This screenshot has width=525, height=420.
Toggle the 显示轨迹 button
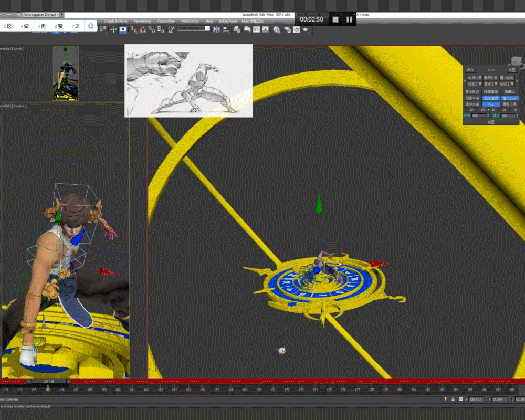[x=472, y=92]
